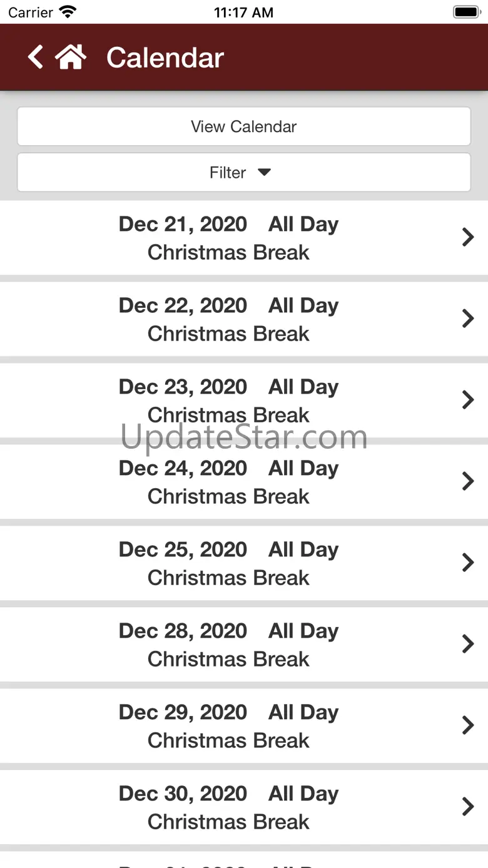This screenshot has width=488, height=868.
Task: Tap the right arrow for Dec 28, 2020
Action: [x=467, y=644]
